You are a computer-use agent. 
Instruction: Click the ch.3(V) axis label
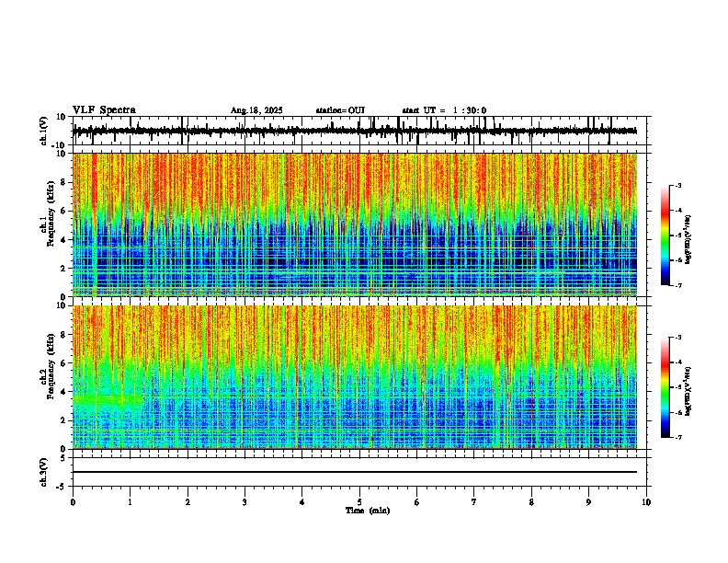[x=43, y=472]
